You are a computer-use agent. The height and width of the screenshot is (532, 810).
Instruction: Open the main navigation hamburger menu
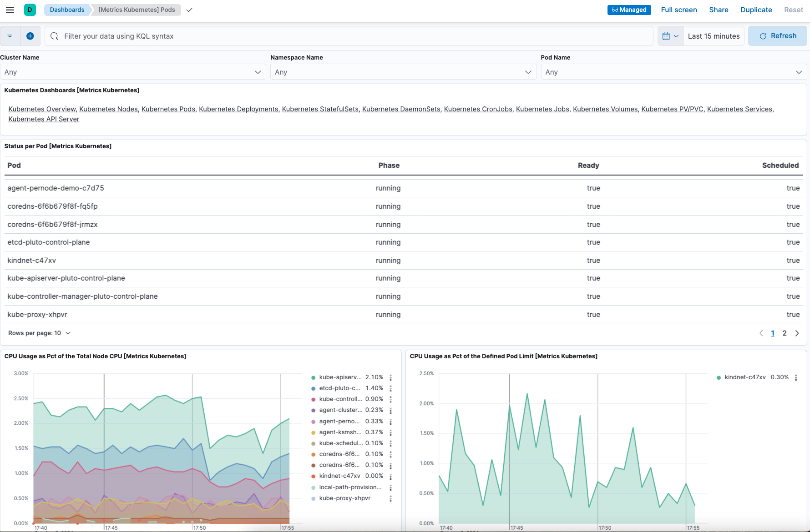pos(10,10)
